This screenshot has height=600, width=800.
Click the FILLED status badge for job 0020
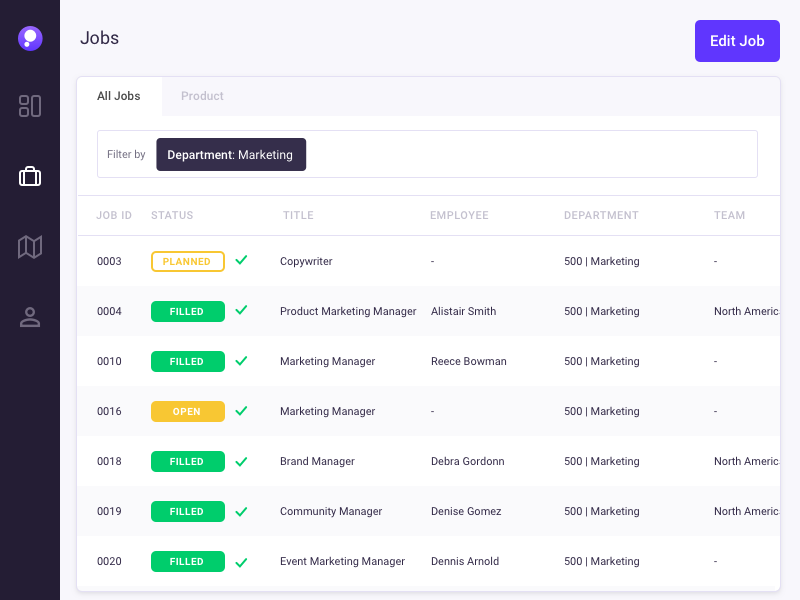tap(188, 561)
